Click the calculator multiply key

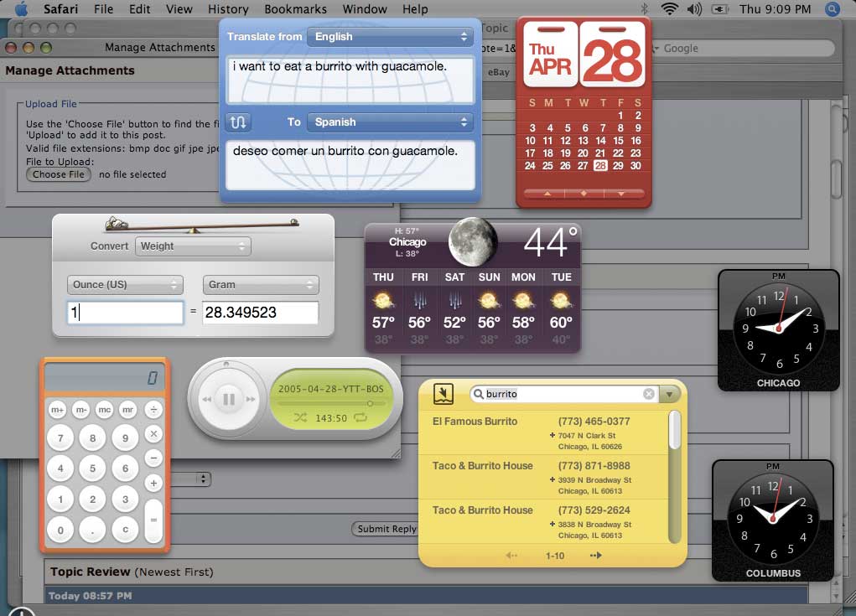click(x=153, y=434)
